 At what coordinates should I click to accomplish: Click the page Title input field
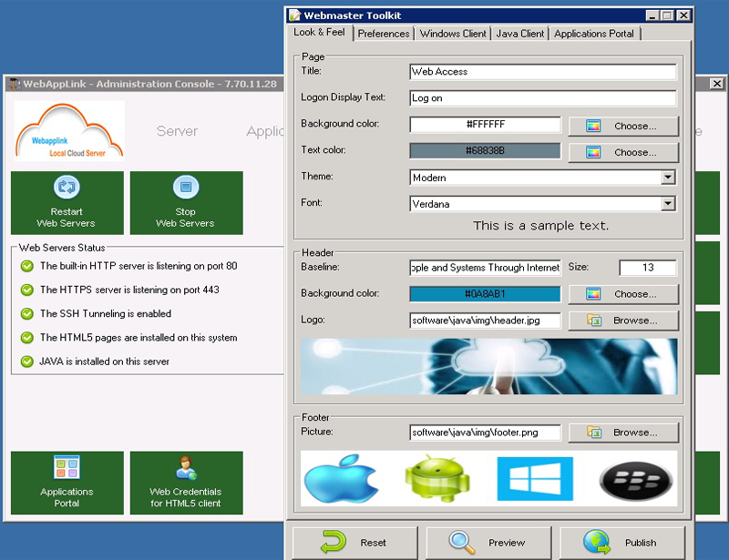pos(543,72)
